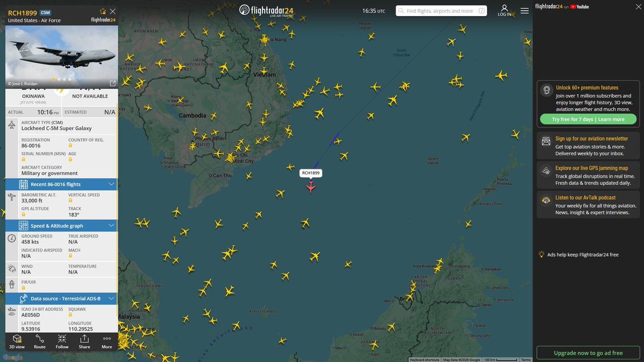644x362 pixels.
Task: Click the AvTalk podcast icon
Action: coord(546,200)
